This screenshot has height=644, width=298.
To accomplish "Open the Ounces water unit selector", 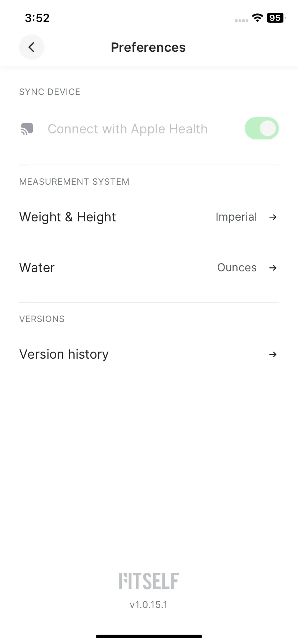I will [237, 268].
